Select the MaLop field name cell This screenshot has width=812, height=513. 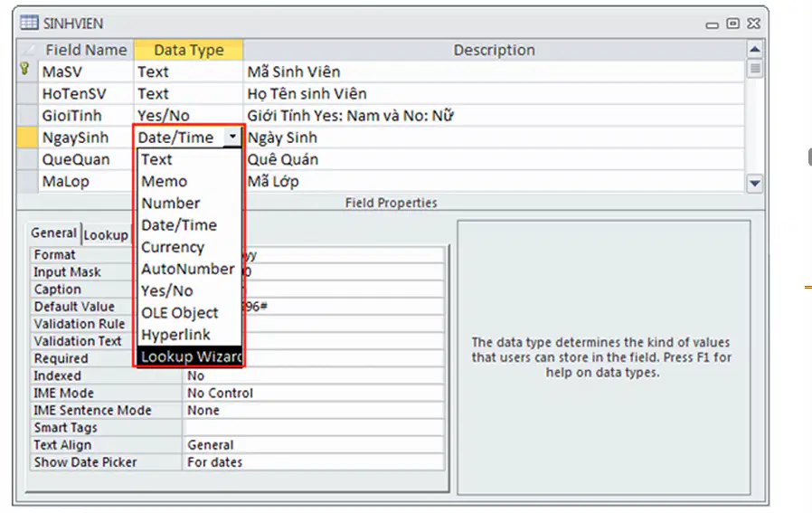[x=86, y=181]
